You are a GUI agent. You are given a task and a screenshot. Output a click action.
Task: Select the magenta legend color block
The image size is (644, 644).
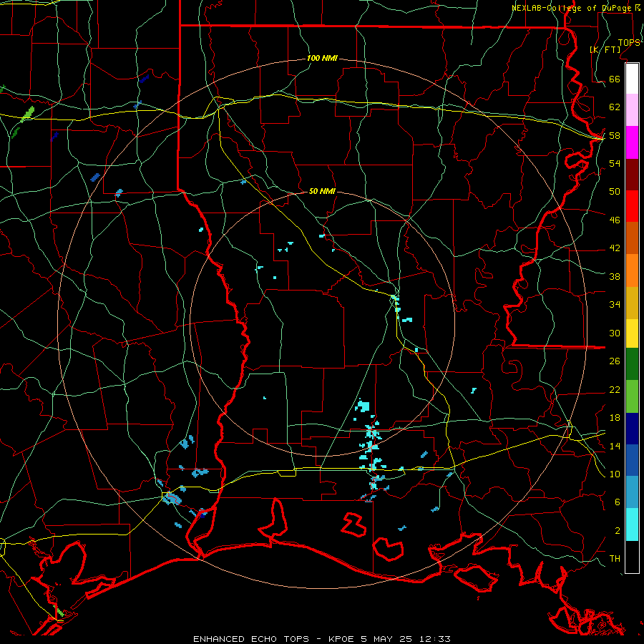[x=632, y=142]
